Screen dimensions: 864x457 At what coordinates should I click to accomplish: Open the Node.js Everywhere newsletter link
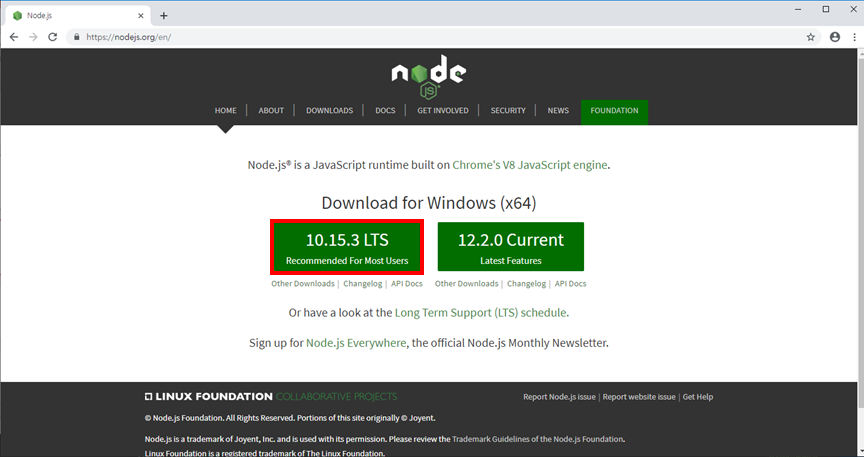[x=356, y=343]
